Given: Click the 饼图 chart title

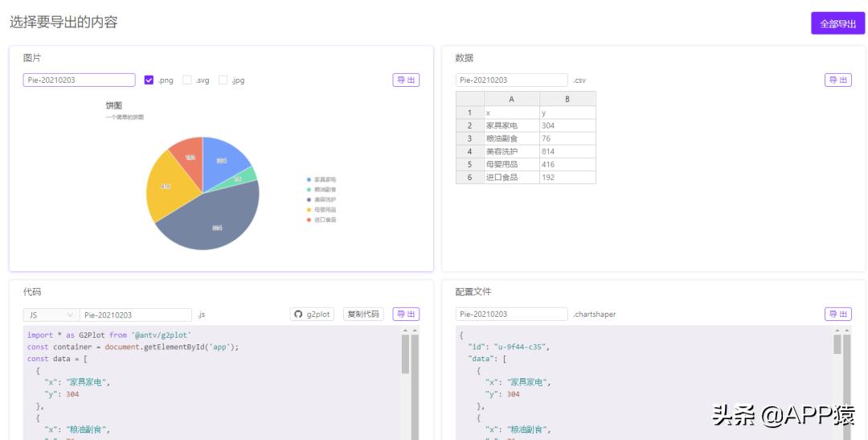Looking at the screenshot, I should (x=114, y=105).
